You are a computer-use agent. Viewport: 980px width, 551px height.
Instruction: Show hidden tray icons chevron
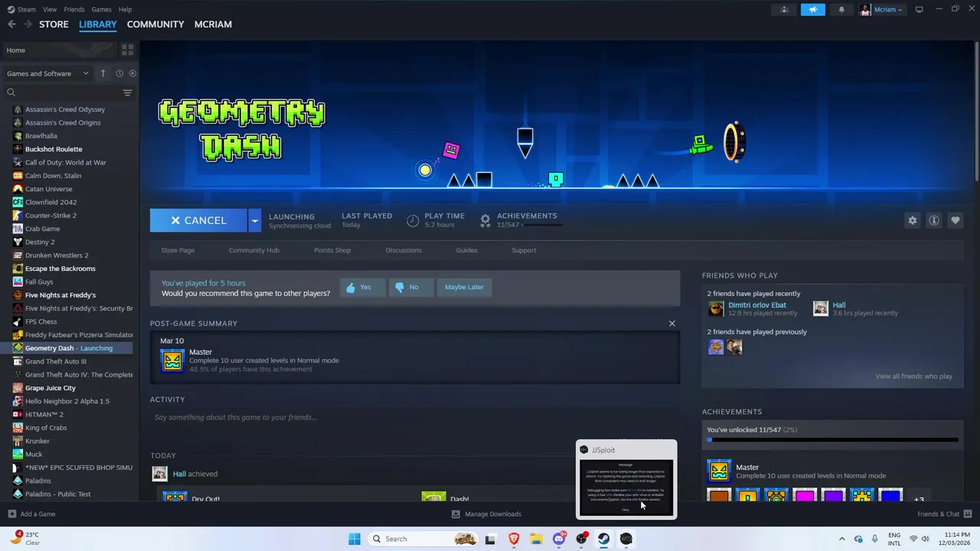pyautogui.click(x=842, y=539)
